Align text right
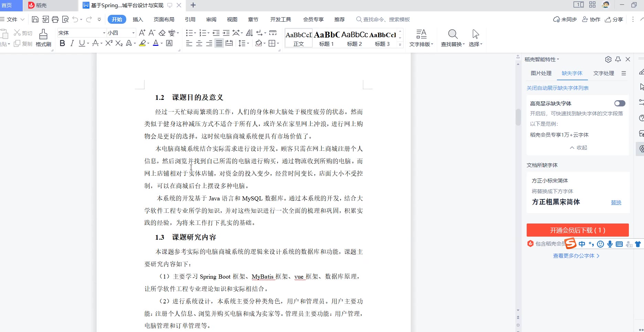Viewport: 644px width, 332px height. click(209, 43)
